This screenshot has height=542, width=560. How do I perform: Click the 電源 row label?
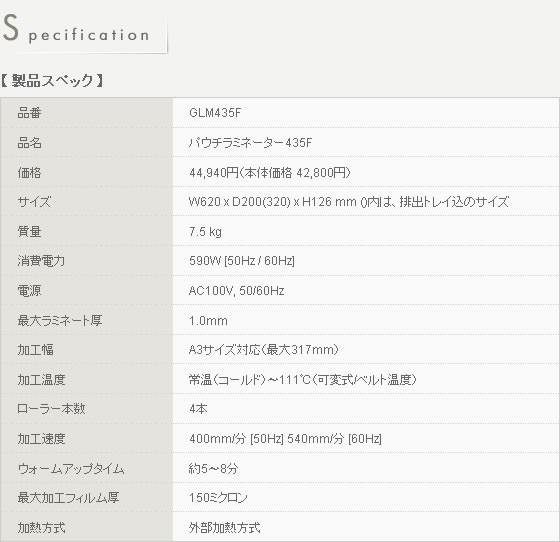pos(29,291)
